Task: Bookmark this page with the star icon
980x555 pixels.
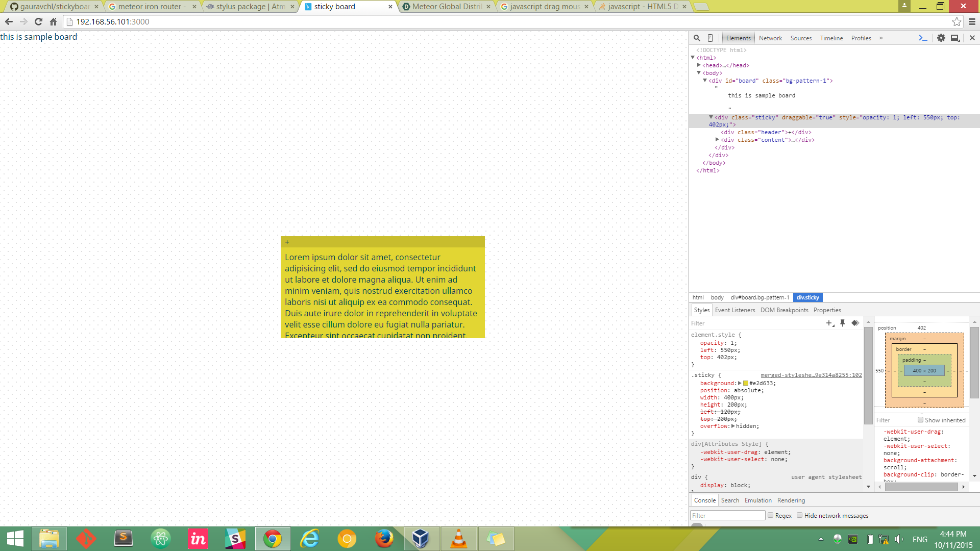Action: 957,21
